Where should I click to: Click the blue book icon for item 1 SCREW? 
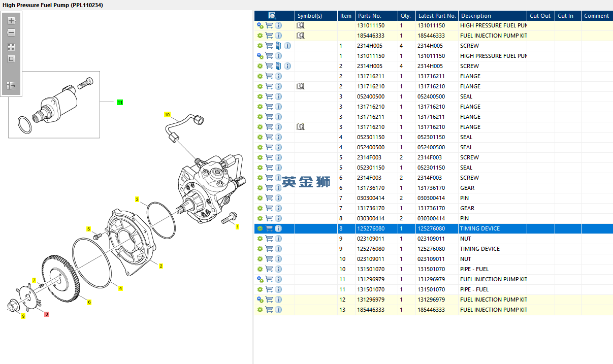(278, 46)
